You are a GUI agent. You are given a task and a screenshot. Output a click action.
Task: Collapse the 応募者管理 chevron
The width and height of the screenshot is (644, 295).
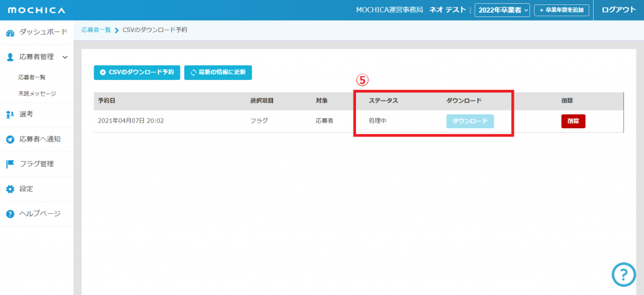click(65, 57)
